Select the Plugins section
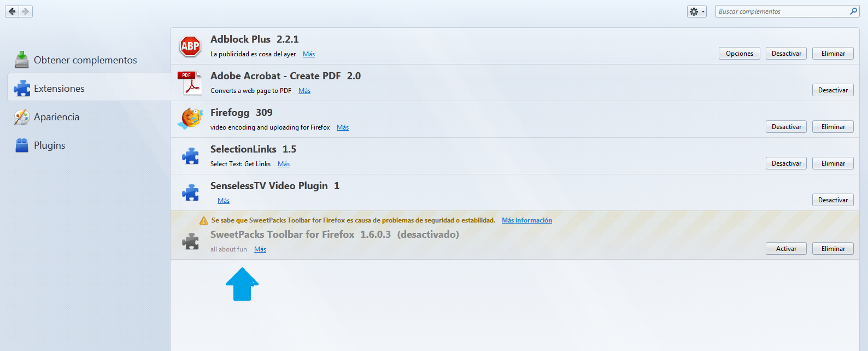Image resolution: width=868 pixels, height=351 pixels. pyautogui.click(x=49, y=145)
